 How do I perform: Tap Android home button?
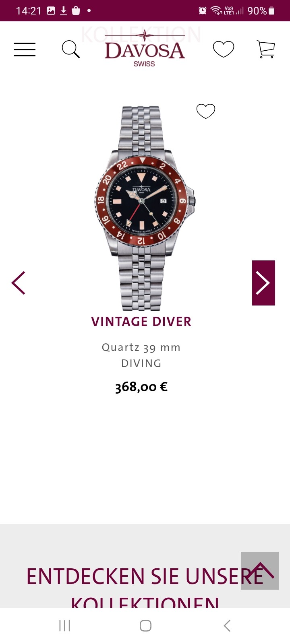pyautogui.click(x=145, y=626)
